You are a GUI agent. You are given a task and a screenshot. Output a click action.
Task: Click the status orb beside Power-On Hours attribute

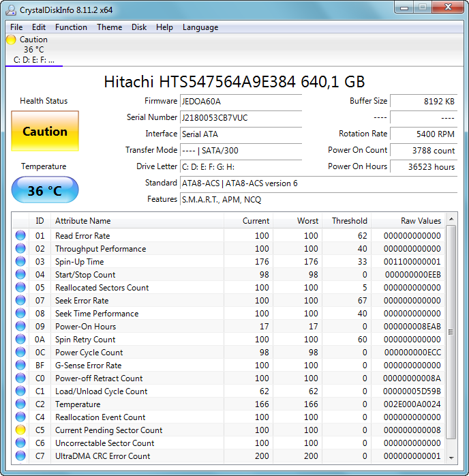coord(20,326)
